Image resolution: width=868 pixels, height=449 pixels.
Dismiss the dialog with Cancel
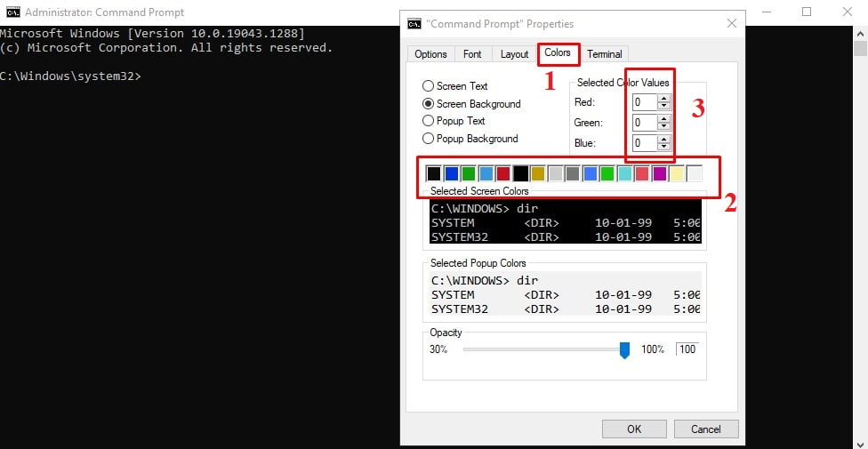tap(706, 429)
